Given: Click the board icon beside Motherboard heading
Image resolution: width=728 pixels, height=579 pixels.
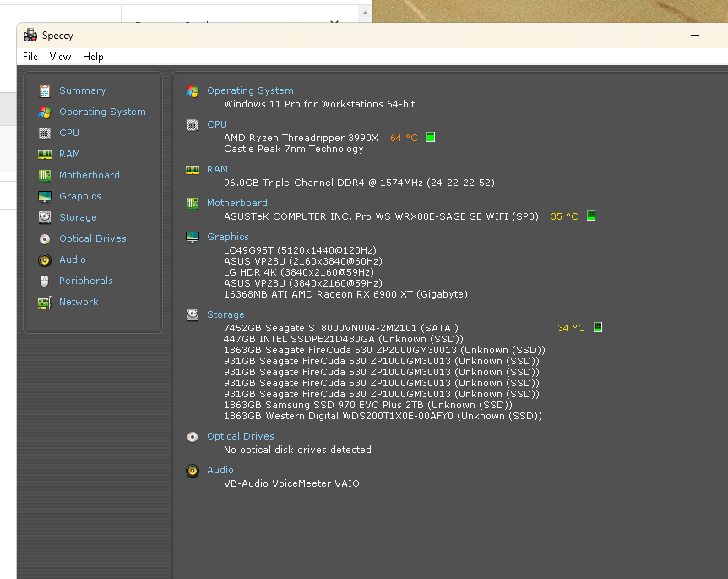Looking at the screenshot, I should (x=193, y=203).
